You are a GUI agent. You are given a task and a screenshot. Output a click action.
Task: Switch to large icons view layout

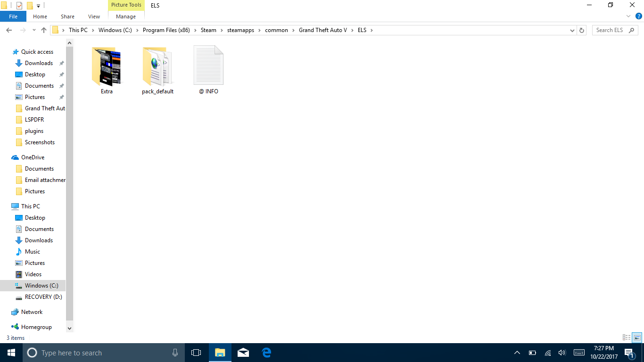[637, 337]
